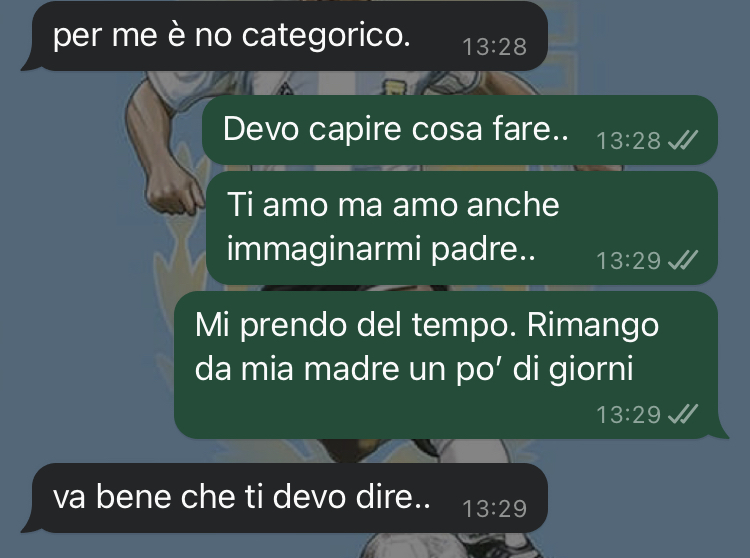Click the 13:28 timestamp on "per me è no categorico."

(x=495, y=47)
